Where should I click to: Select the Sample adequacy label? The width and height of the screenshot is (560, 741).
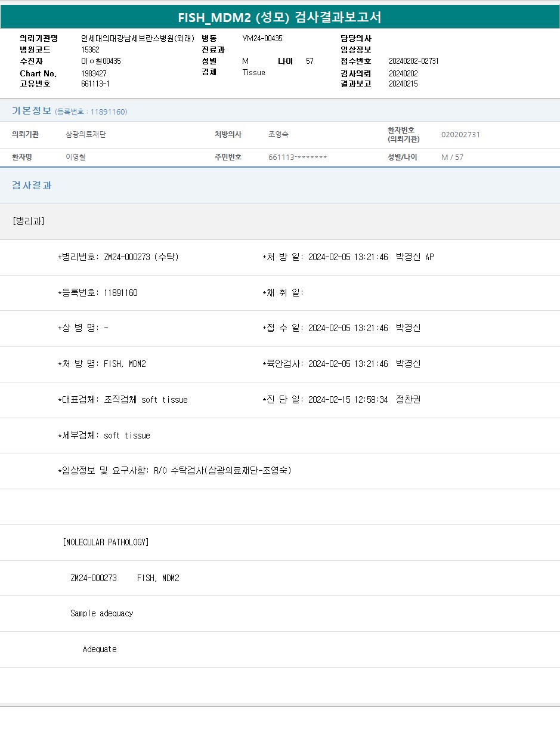point(102,613)
